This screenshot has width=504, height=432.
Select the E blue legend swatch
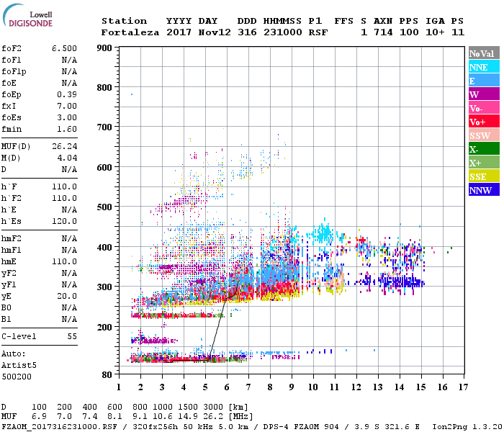pos(484,81)
